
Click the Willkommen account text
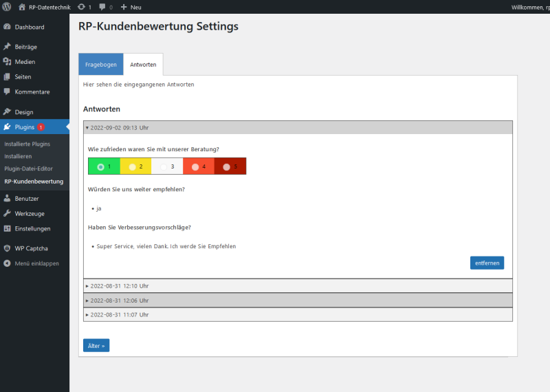530,7
